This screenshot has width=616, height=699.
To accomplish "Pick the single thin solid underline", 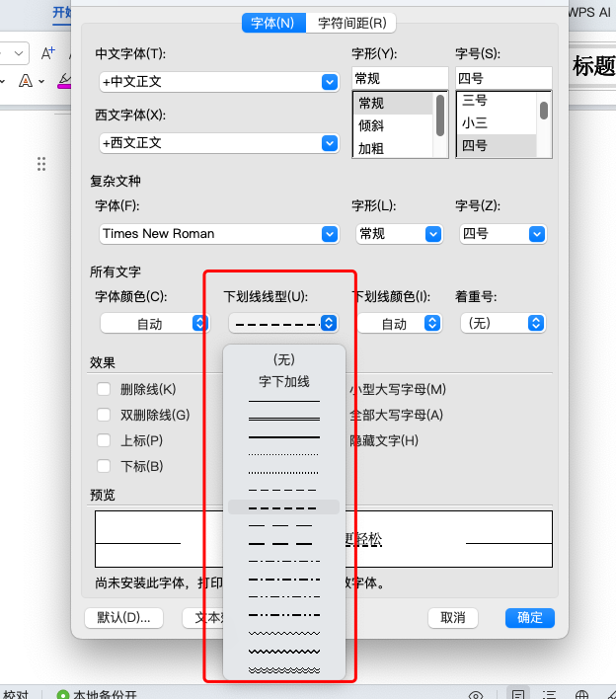I will [x=284, y=401].
